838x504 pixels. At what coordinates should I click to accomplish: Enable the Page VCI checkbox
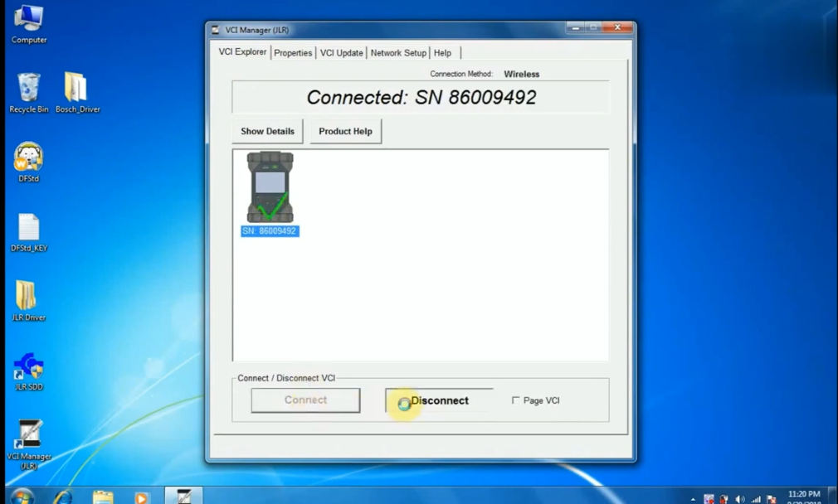(516, 400)
